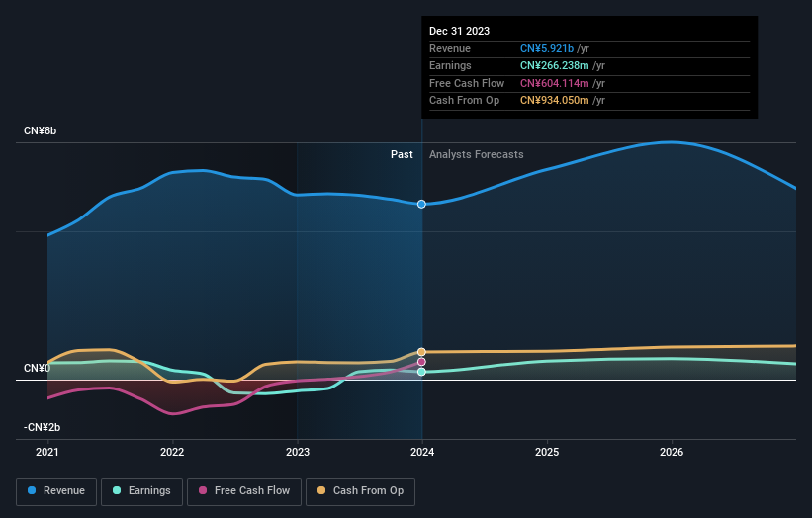Toggle the Cash From Op legend button

[360, 491]
